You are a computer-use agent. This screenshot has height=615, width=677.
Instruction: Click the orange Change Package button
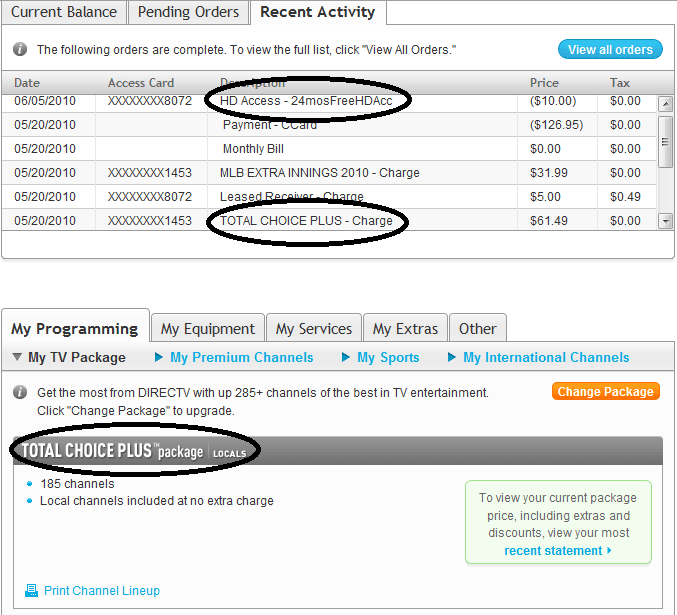[x=605, y=391]
